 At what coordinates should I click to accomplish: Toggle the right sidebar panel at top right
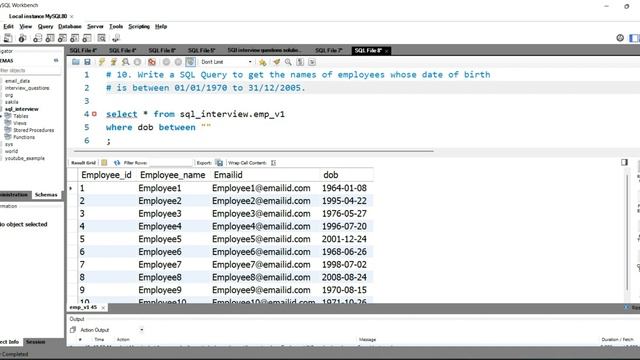pos(634,38)
